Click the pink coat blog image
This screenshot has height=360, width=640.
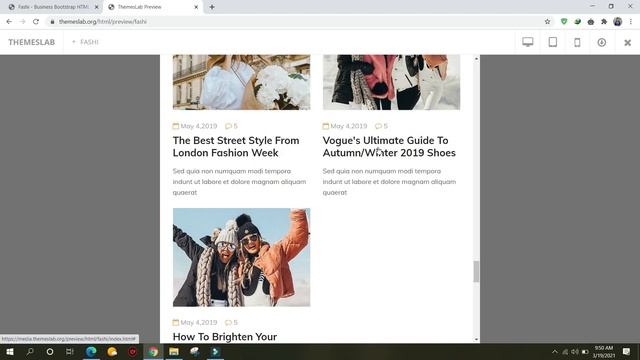391,82
